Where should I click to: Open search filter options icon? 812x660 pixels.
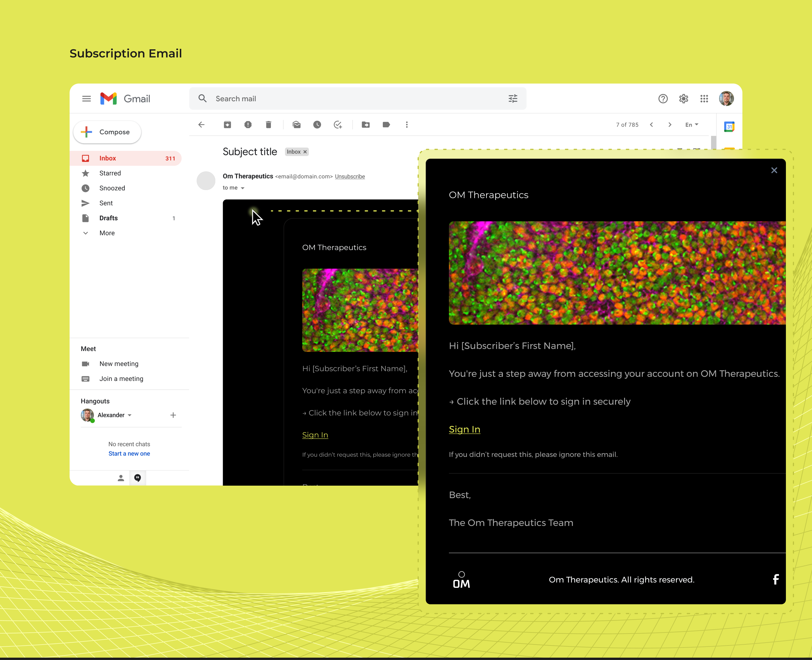(513, 99)
